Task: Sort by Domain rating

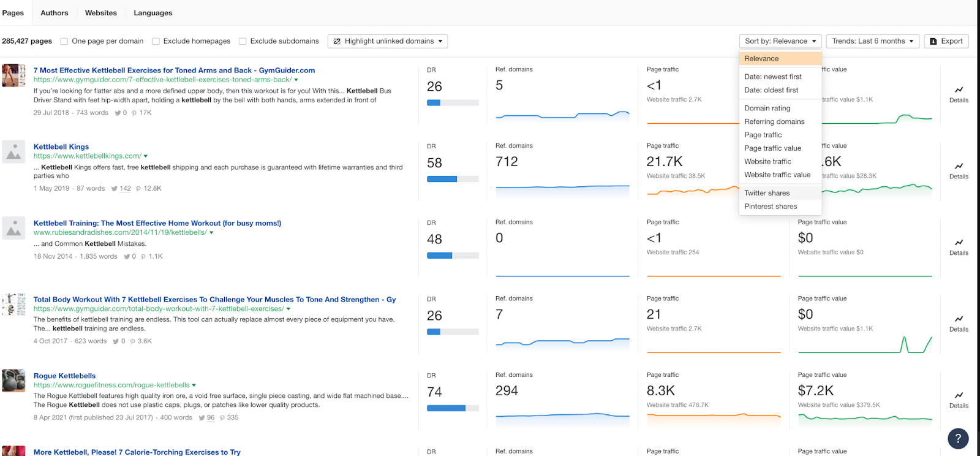Action: click(780, 108)
